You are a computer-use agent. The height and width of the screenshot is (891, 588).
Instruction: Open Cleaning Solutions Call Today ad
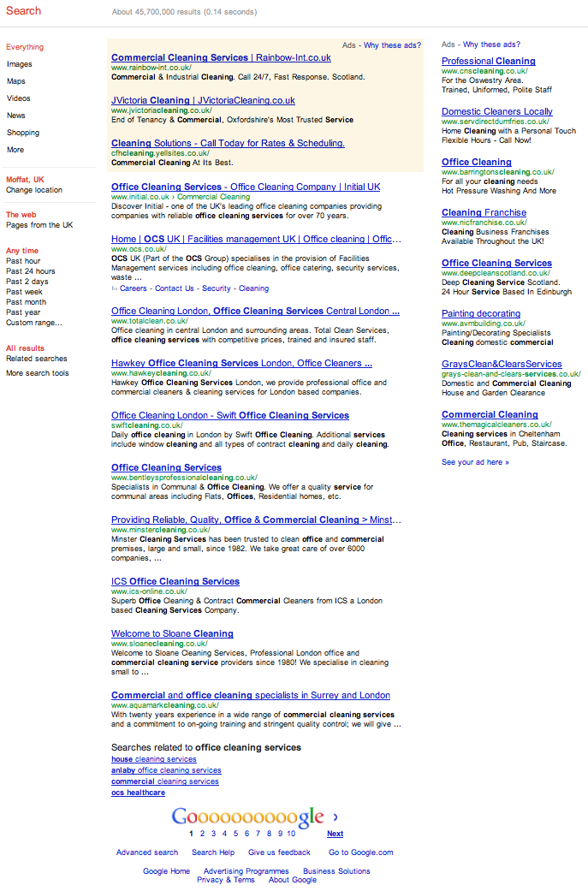click(x=228, y=143)
